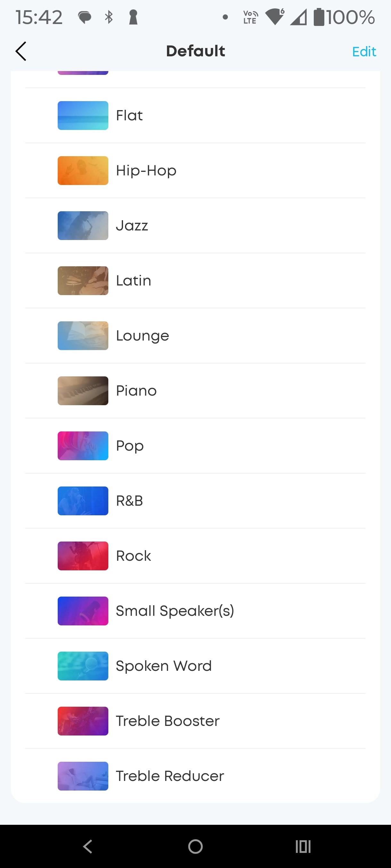Viewport: 391px width, 868px height.
Task: Choose the Treble Booster preset
Action: pyautogui.click(x=168, y=721)
